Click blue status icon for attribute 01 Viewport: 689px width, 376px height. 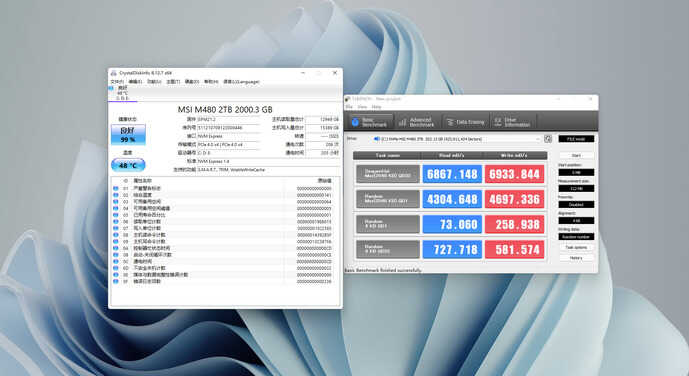pos(116,188)
